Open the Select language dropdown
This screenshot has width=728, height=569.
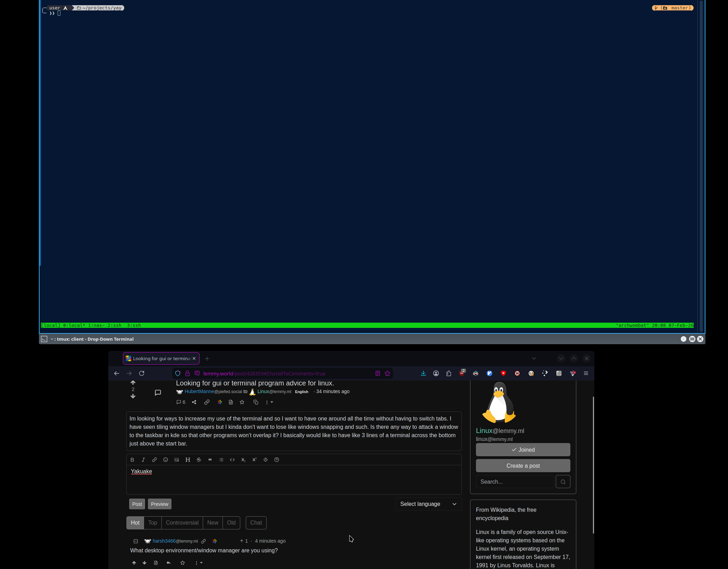click(x=428, y=504)
